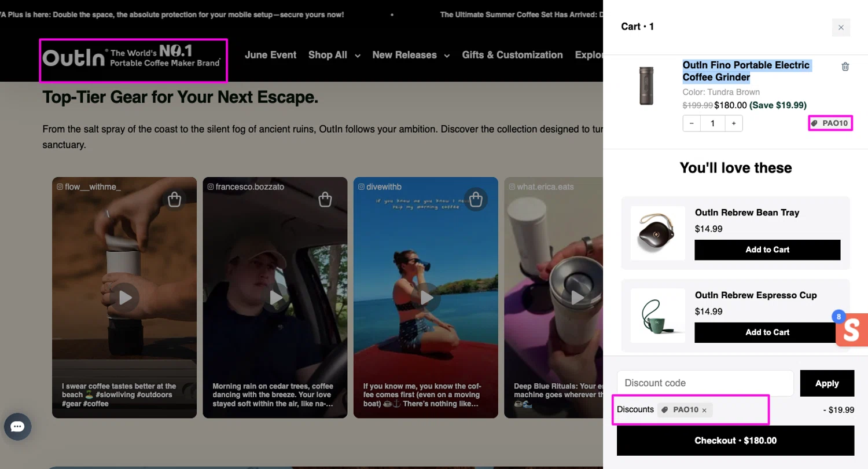Remove the PAO10 discount with the x
This screenshot has width=868, height=469.
704,410
